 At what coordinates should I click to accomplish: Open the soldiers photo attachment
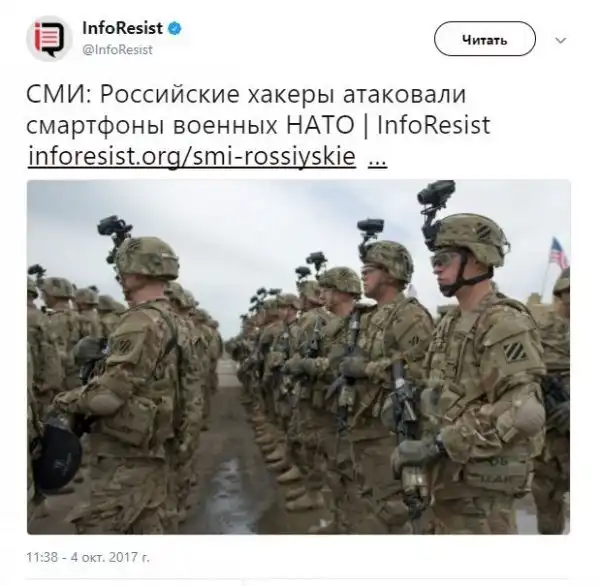pos(298,357)
